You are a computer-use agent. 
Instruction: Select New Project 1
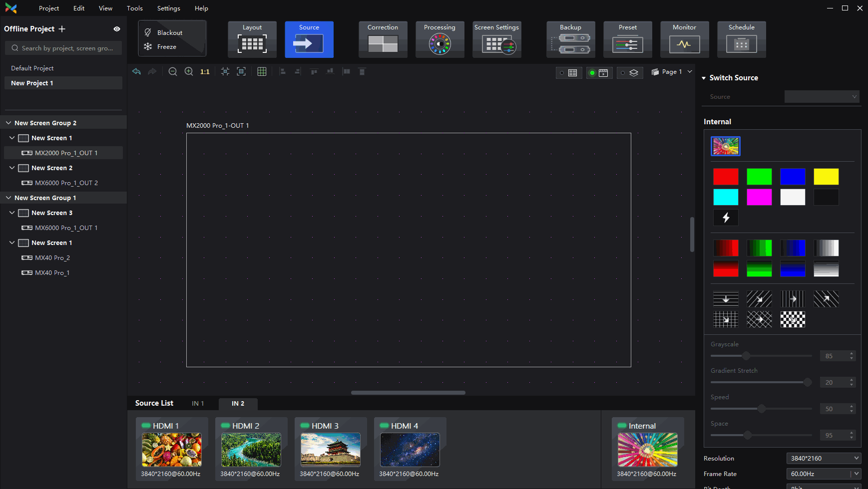(x=63, y=83)
